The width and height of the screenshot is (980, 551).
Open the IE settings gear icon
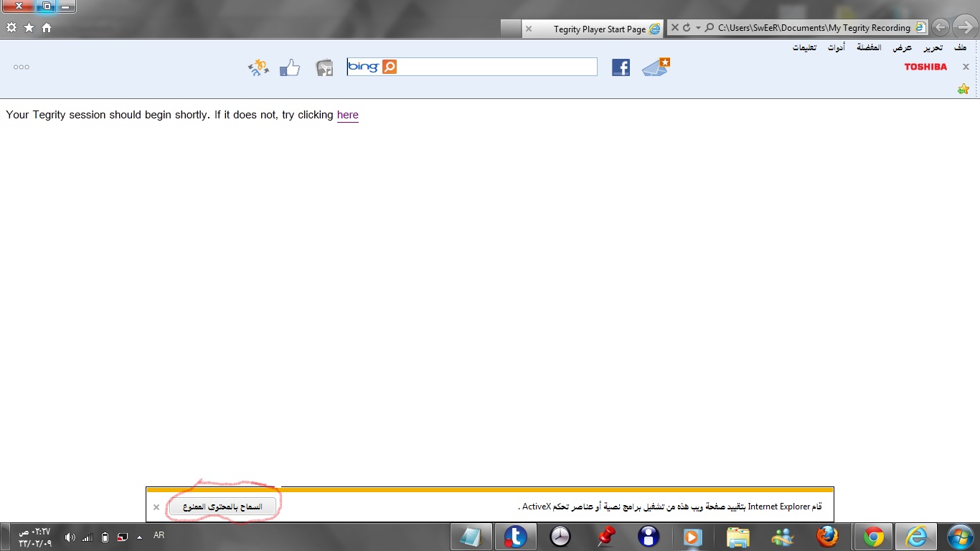pyautogui.click(x=11, y=27)
